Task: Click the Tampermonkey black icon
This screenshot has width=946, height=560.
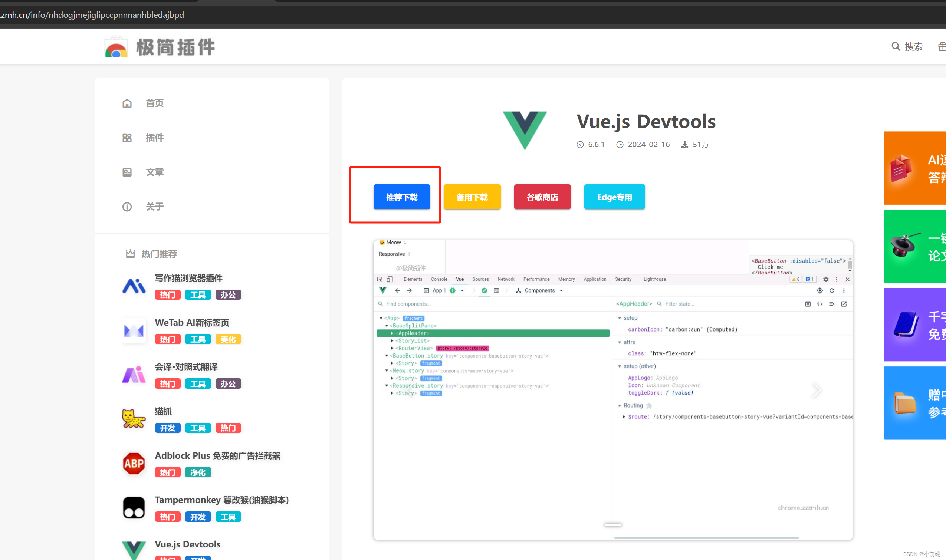Action: click(134, 508)
